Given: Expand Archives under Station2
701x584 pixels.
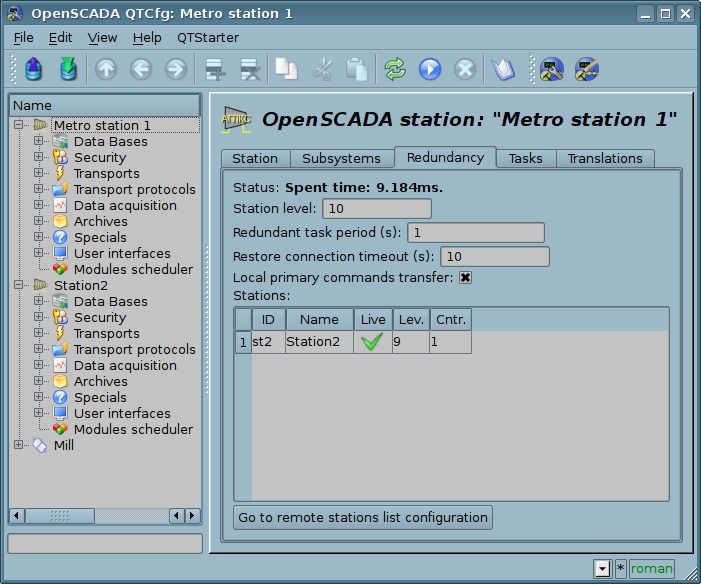Looking at the screenshot, I should pos(38,381).
